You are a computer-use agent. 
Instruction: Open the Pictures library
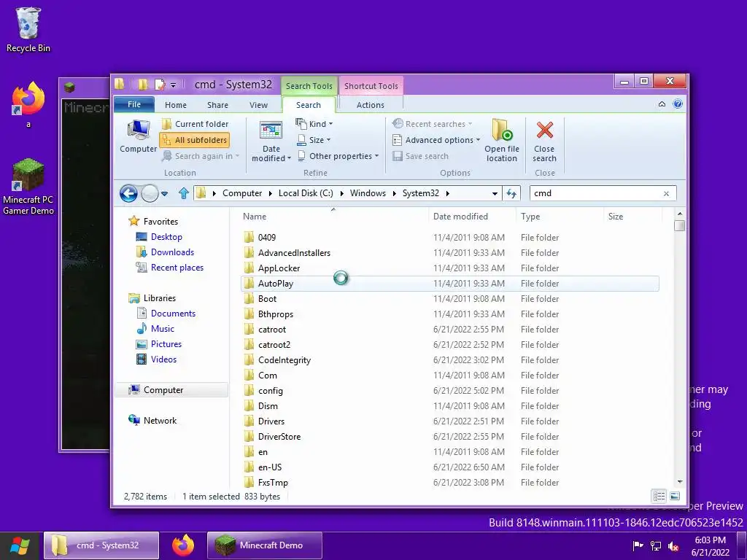166,344
